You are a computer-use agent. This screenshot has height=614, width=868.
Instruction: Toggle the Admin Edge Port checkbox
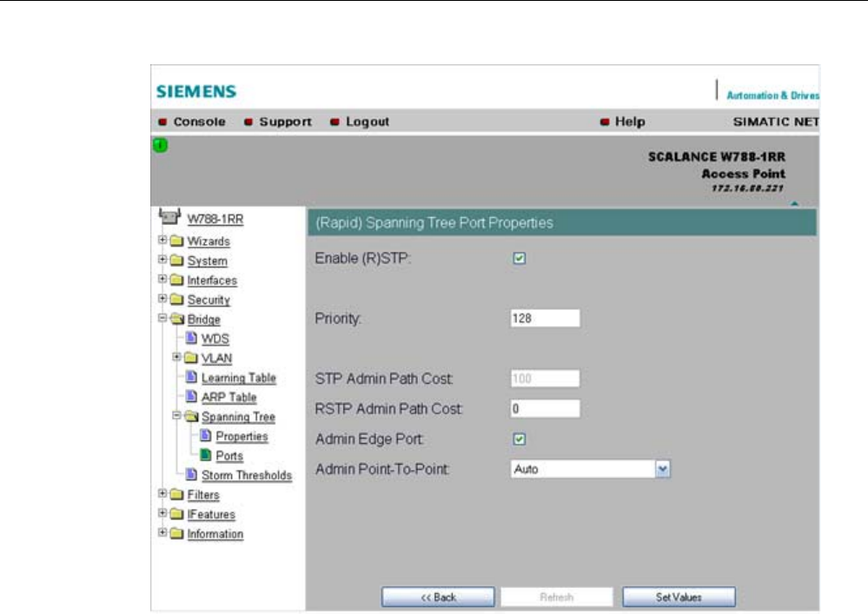coord(520,439)
